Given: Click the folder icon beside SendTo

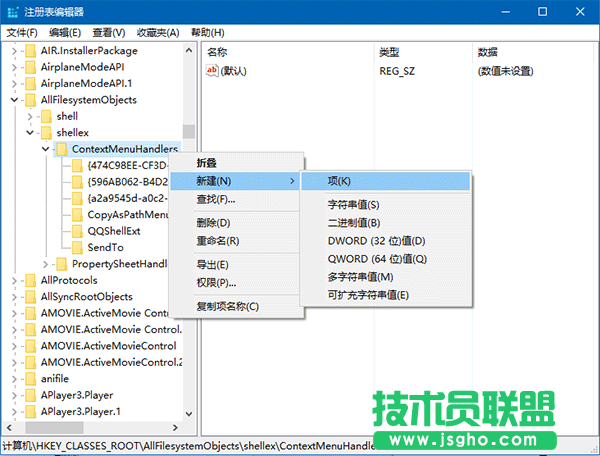Looking at the screenshot, I should click(77, 247).
